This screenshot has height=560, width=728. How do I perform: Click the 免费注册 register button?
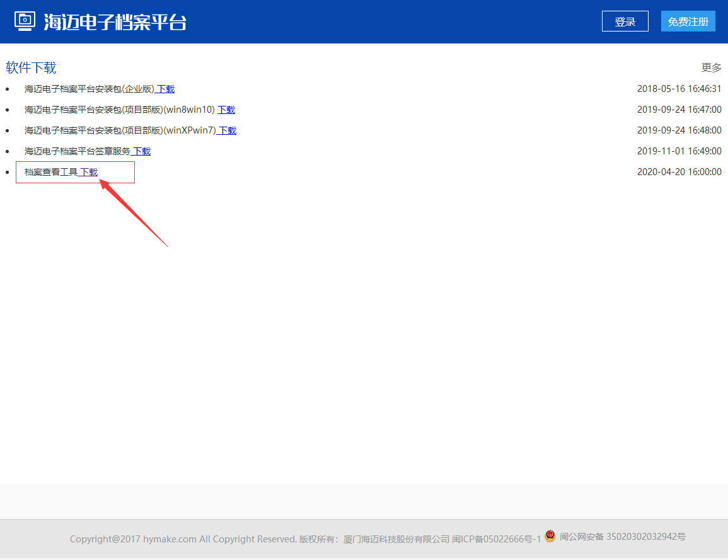click(x=688, y=21)
